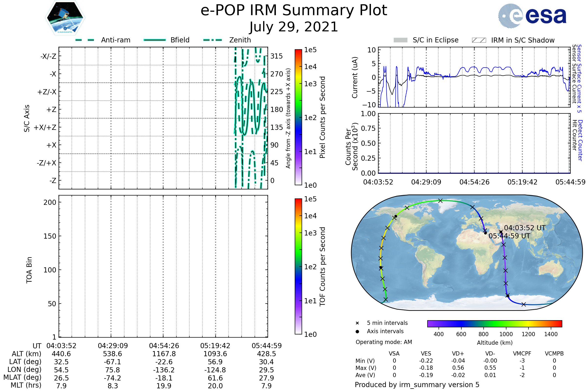This screenshot has width=588, height=392.
Task: Click the CASSIOPE mission logo
Action: tap(65, 18)
